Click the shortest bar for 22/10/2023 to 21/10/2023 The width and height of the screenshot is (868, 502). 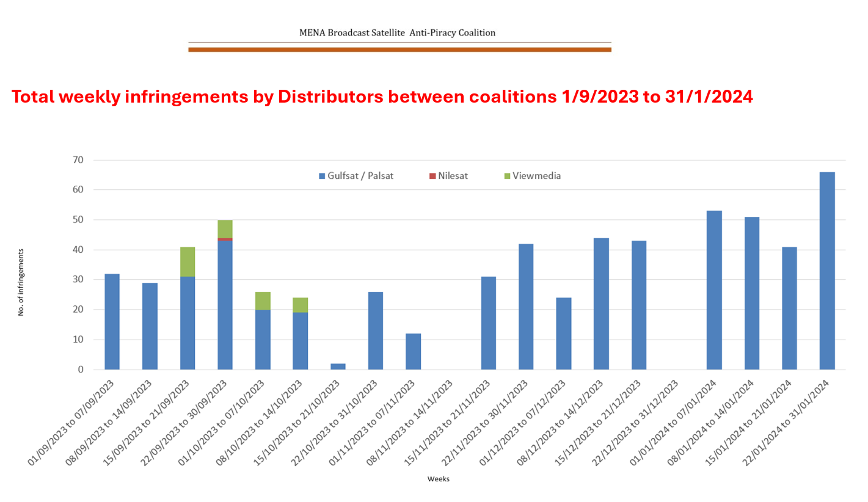pyautogui.click(x=337, y=366)
